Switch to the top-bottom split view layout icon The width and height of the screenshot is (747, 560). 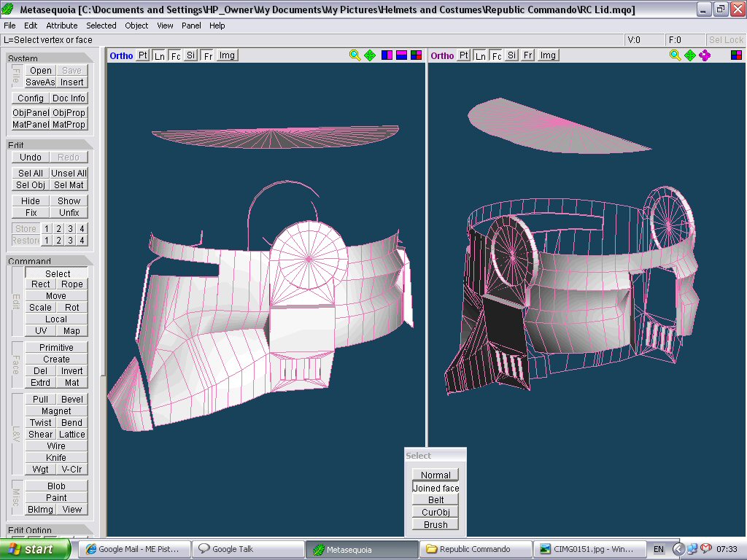point(402,55)
